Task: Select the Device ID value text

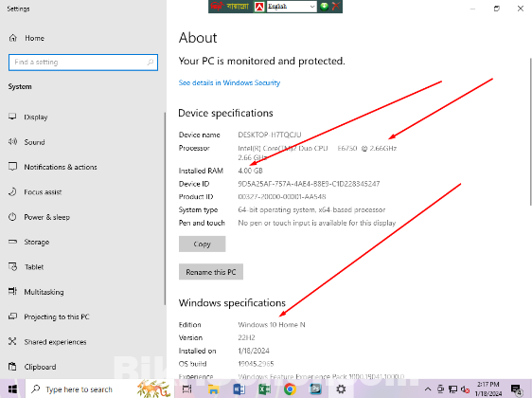Action: tap(309, 184)
